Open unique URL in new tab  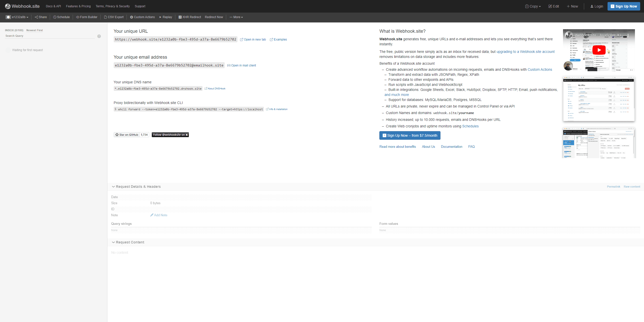pyautogui.click(x=253, y=40)
